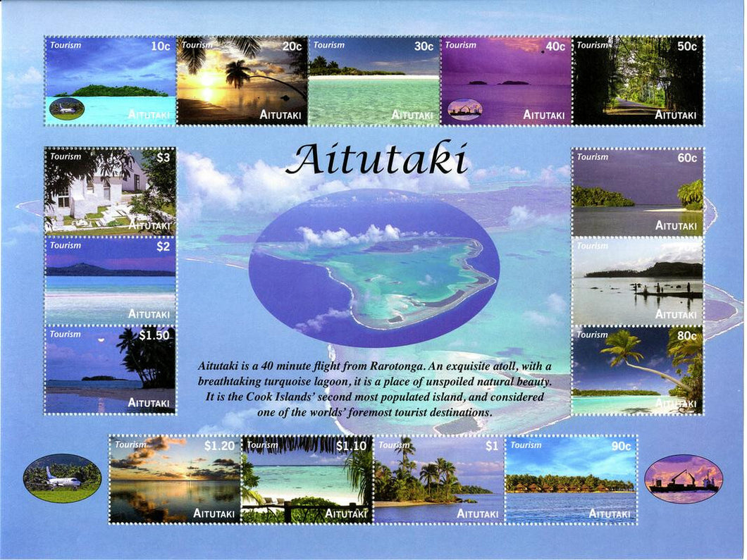
Task: Open the $1.20 sunset reflection stamp
Action: (175, 480)
